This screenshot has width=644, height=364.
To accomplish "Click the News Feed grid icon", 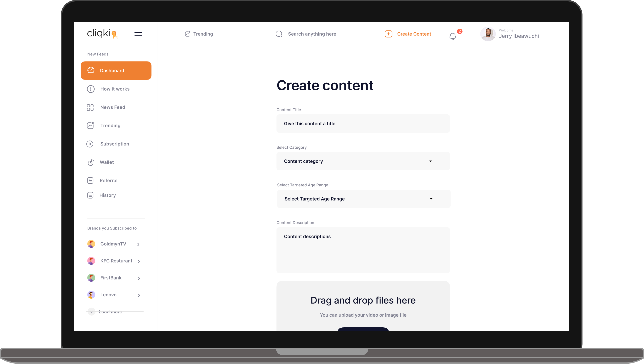I will (x=90, y=108).
